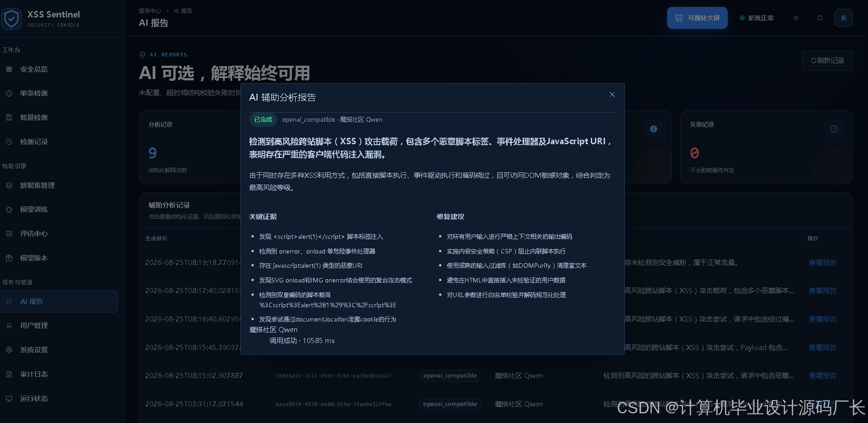The height and width of the screenshot is (423, 868).
Task: Click the XSS Sentinel shield logo
Action: pyautogui.click(x=11, y=19)
